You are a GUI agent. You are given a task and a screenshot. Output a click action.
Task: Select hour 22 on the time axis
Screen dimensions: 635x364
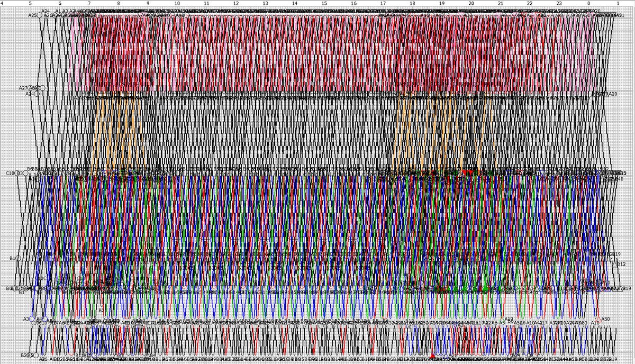coord(529,3)
